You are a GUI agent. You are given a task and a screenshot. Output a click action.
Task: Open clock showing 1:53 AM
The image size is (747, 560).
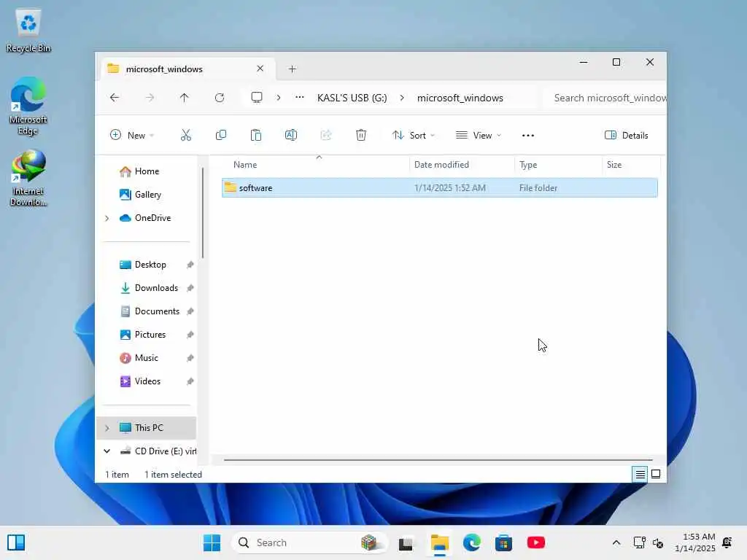pos(695,542)
